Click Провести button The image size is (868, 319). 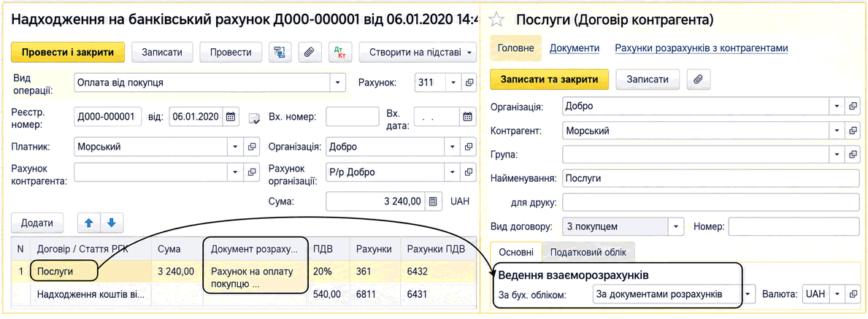point(231,52)
